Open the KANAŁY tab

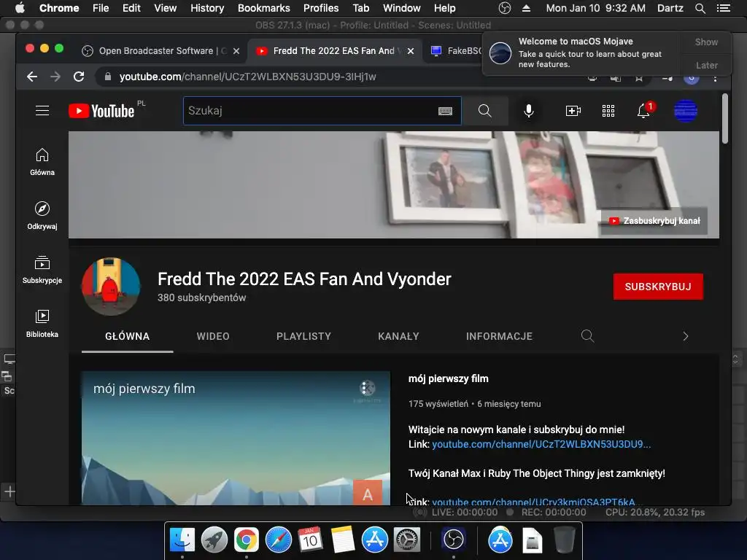[x=398, y=336]
